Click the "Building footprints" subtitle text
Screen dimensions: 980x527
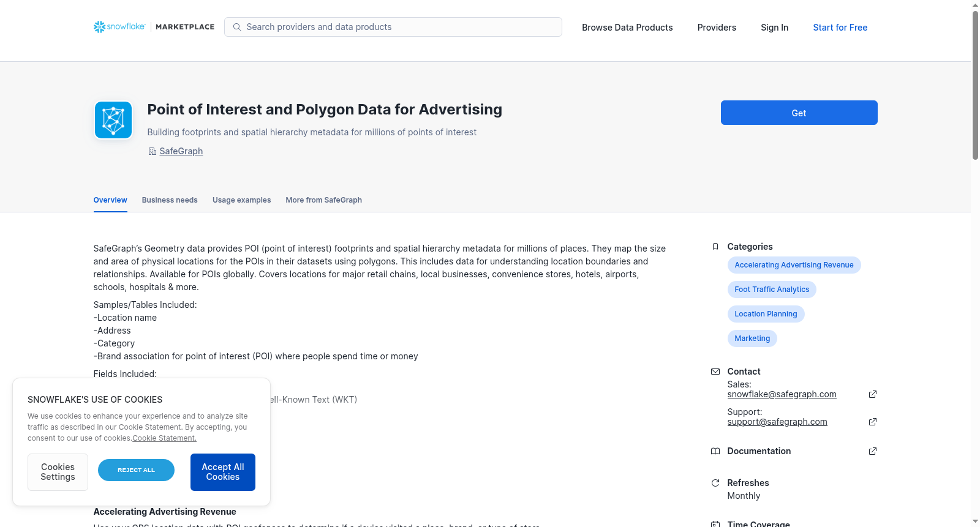click(312, 132)
